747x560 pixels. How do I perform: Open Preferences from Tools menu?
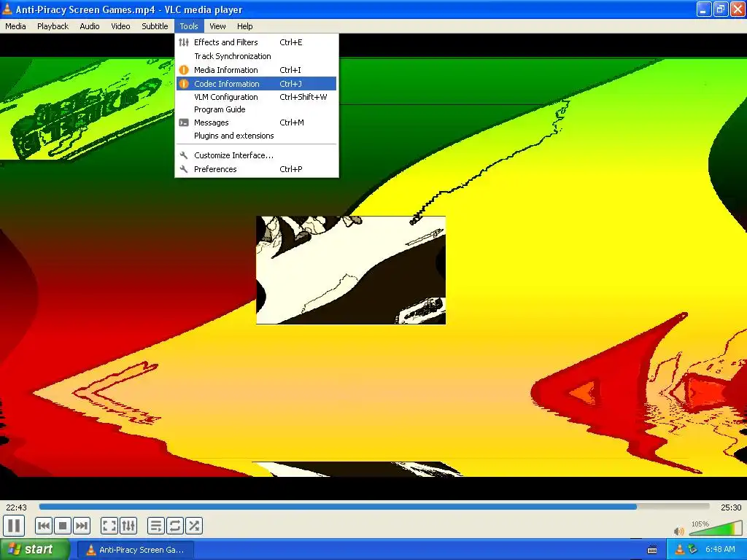(x=256, y=169)
